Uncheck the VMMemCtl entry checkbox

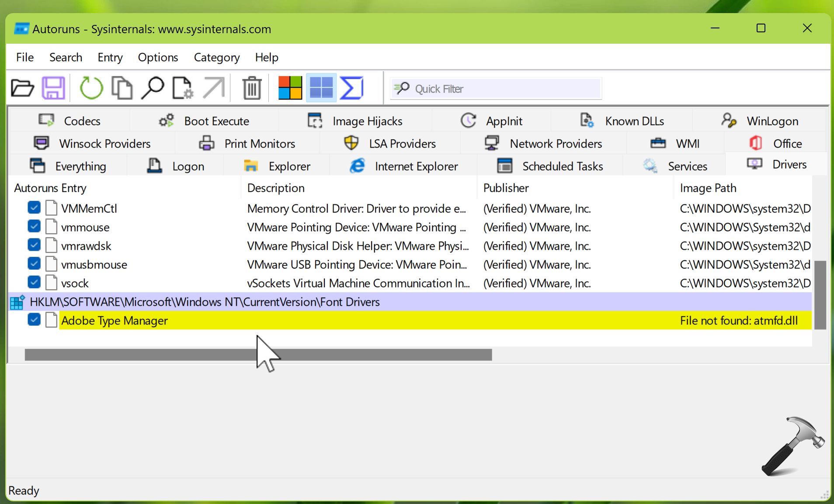[x=34, y=207]
